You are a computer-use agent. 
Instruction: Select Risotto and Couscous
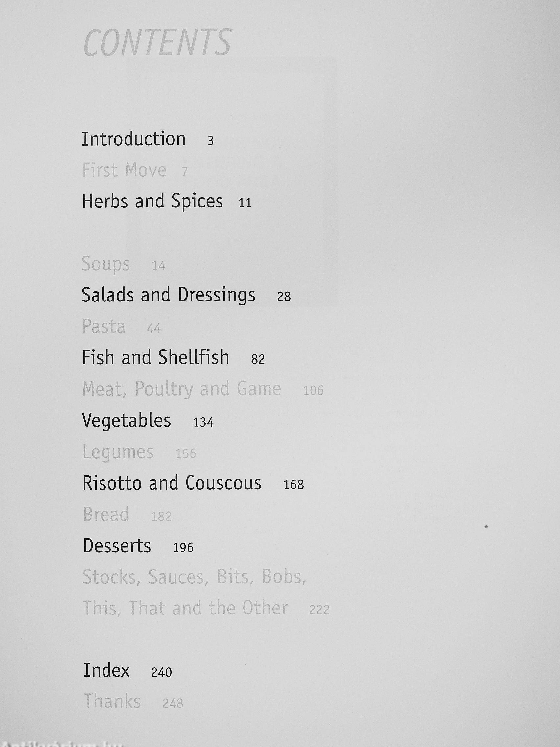(172, 483)
